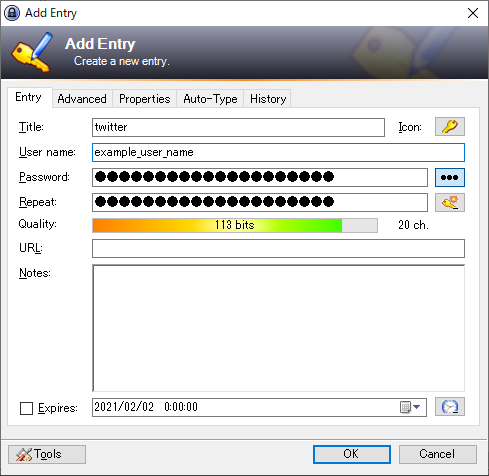The width and height of the screenshot is (489, 476).
Task: Open the Tools menu button
Action: 47,454
